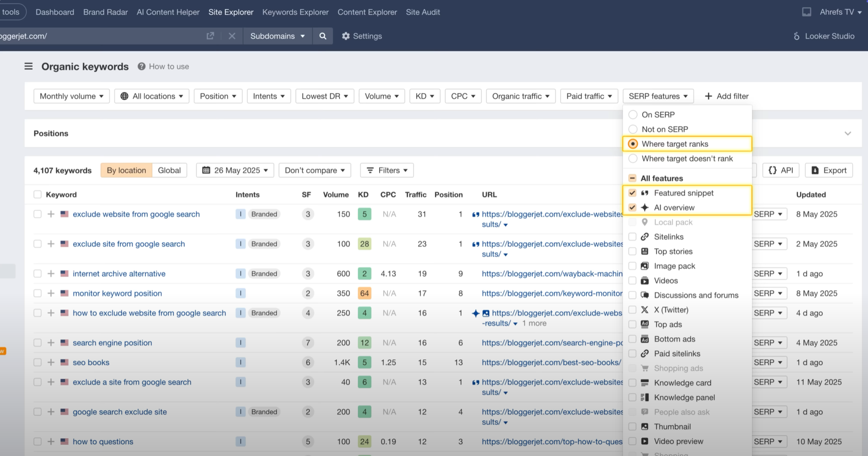Open the internet archive alternative keyword link
This screenshot has width=868, height=456.
(119, 274)
